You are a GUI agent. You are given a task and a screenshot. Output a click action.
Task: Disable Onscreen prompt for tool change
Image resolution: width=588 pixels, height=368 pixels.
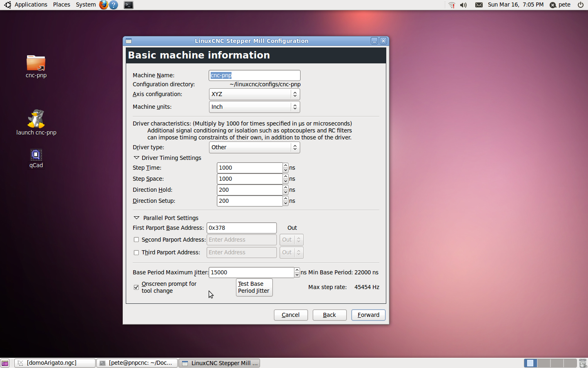click(136, 287)
